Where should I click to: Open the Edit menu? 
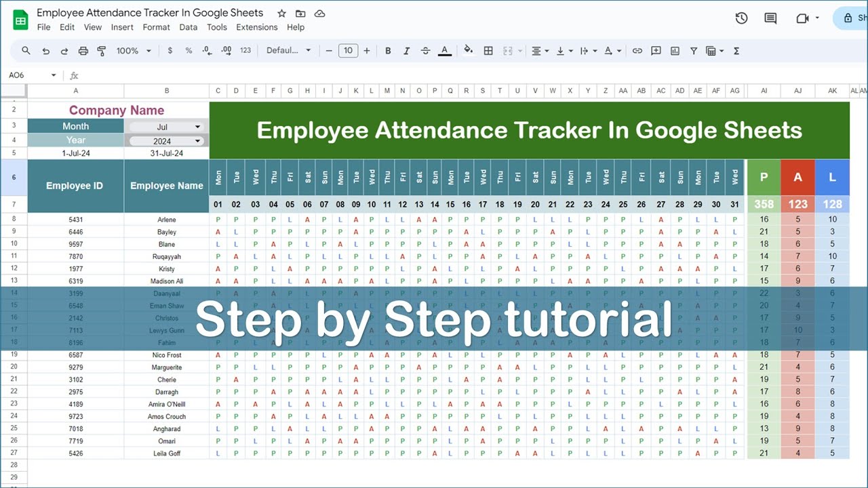coord(67,27)
